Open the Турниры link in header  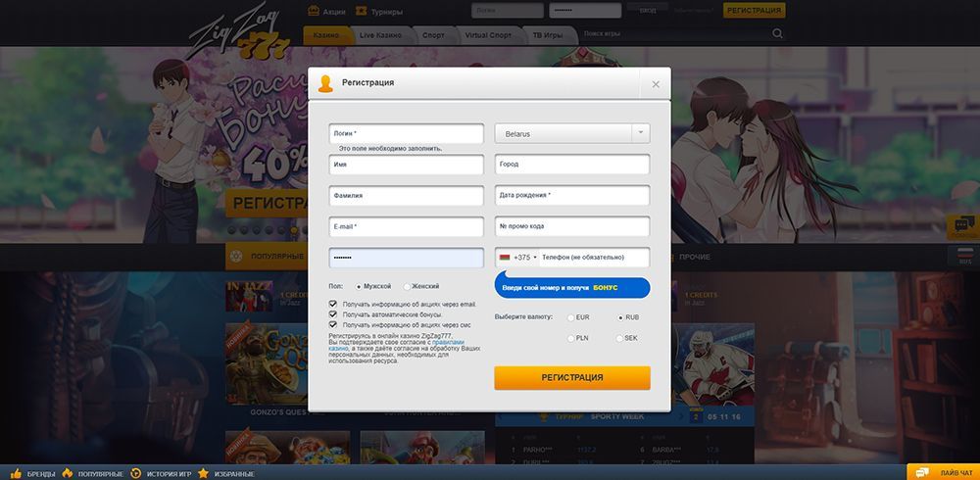[x=380, y=11]
